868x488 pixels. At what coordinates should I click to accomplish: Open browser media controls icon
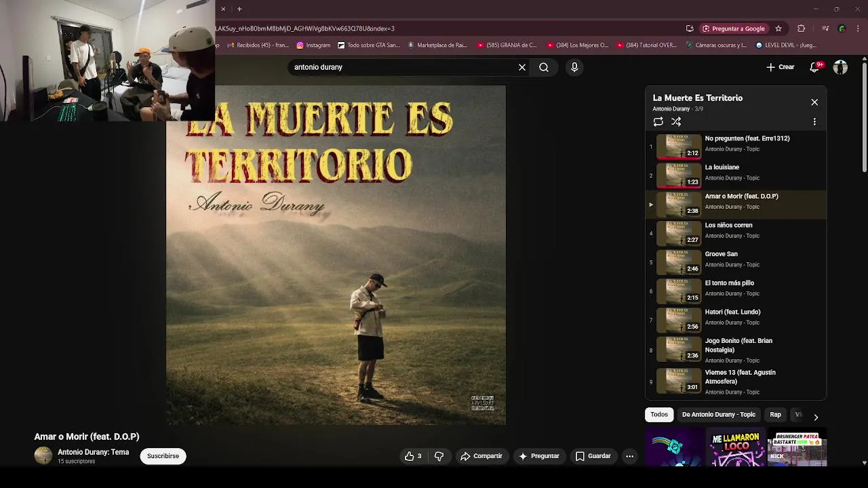[825, 28]
